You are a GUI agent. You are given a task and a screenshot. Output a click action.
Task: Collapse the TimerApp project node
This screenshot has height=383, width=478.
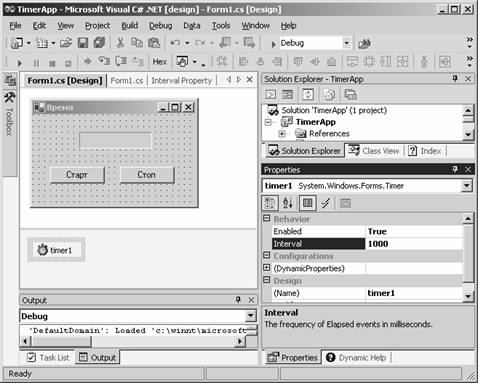(268, 122)
